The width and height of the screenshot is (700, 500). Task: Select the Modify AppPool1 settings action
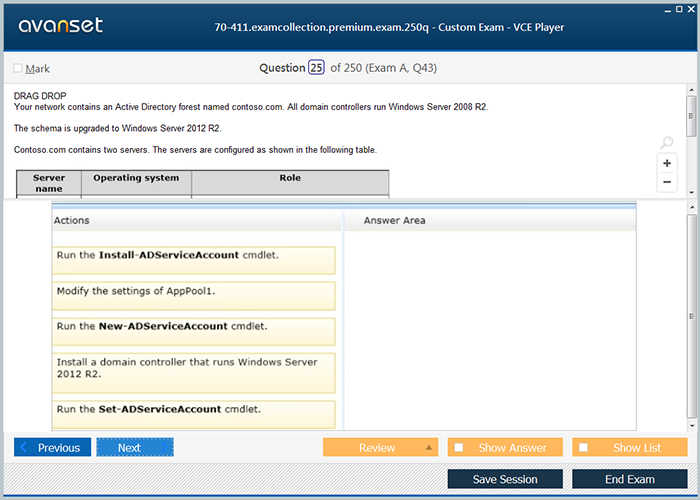(x=194, y=295)
